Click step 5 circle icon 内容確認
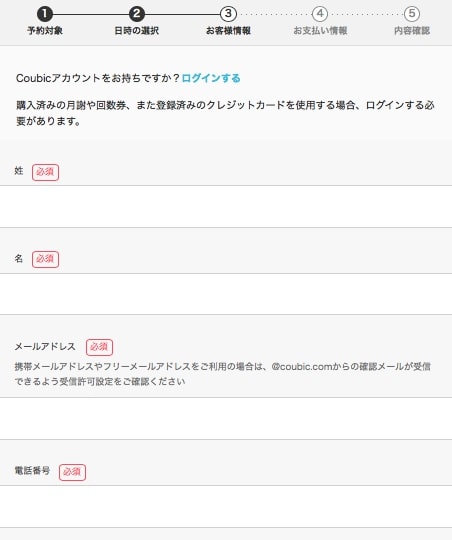The width and height of the screenshot is (452, 540). (x=412, y=14)
